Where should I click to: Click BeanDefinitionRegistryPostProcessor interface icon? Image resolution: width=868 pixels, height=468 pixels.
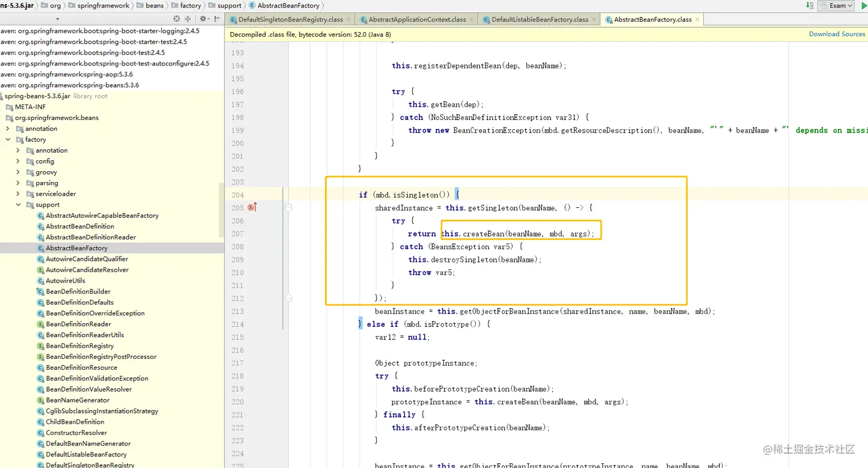[41, 357]
